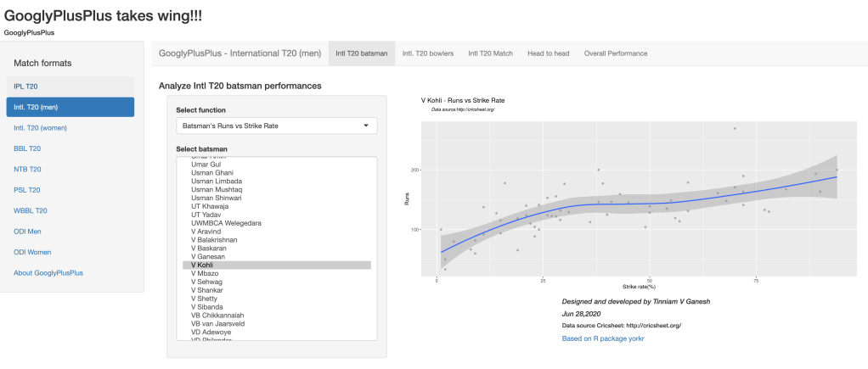Select IPL T20 match format
This screenshot has width=868, height=369.
click(x=25, y=87)
